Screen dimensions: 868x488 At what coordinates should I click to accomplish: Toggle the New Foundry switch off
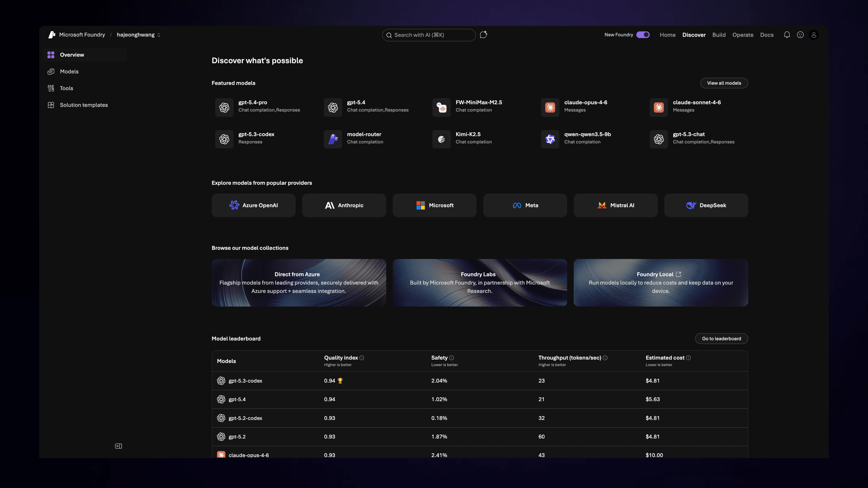[x=643, y=35]
